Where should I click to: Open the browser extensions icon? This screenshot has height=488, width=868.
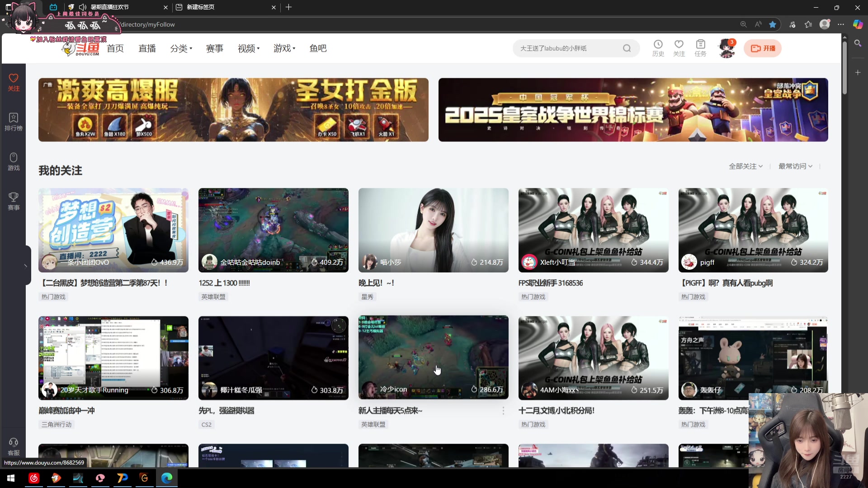(x=792, y=24)
